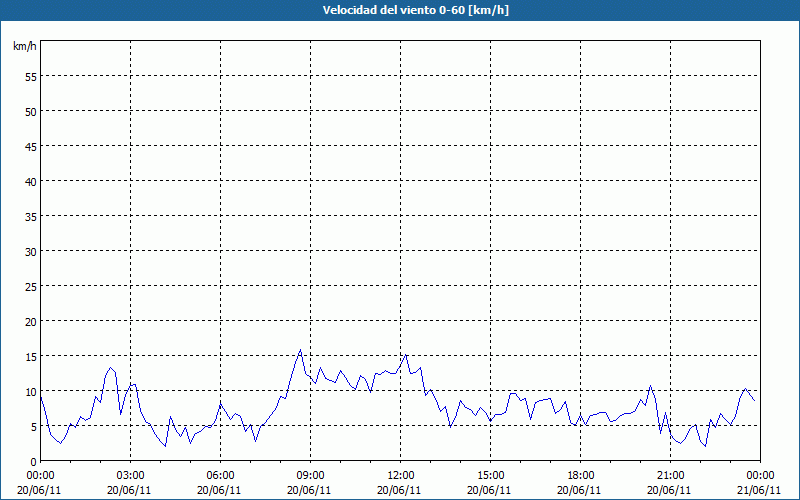Click the '06:00' x-axis time label
Viewport: 800px width, 500px height.
(x=220, y=476)
